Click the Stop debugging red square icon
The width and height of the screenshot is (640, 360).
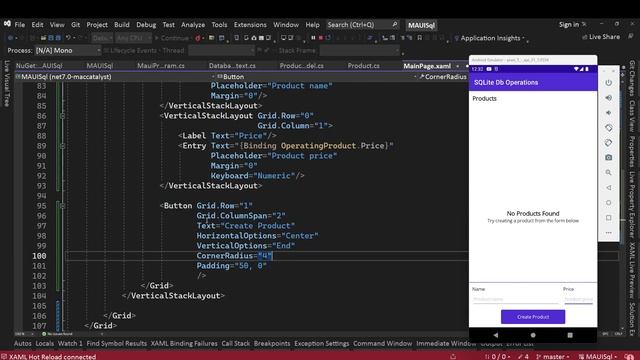321,38
